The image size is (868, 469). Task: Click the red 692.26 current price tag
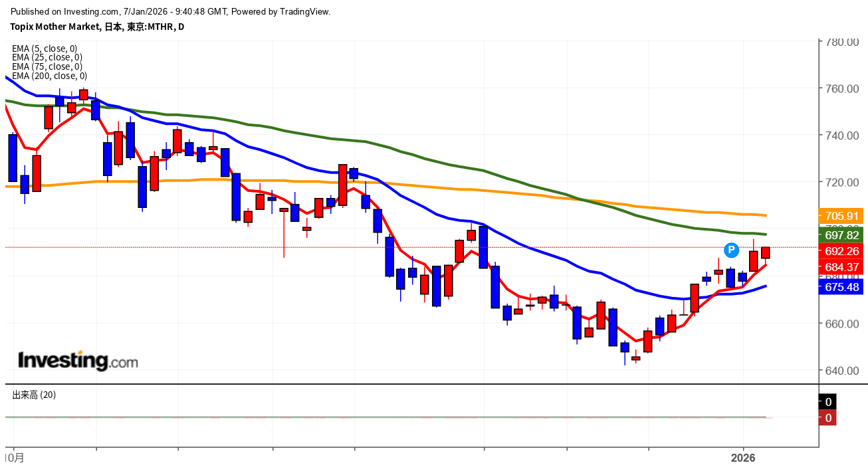point(842,251)
